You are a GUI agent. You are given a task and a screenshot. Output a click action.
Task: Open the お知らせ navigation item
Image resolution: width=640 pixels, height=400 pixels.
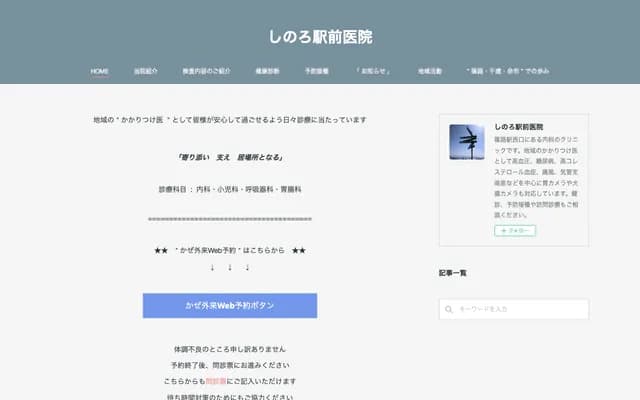(x=372, y=72)
